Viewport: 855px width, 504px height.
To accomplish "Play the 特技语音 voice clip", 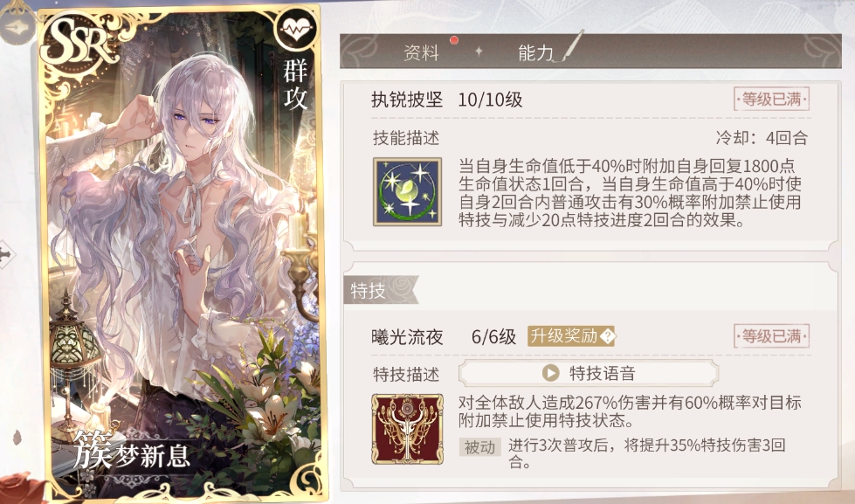I will coord(589,373).
